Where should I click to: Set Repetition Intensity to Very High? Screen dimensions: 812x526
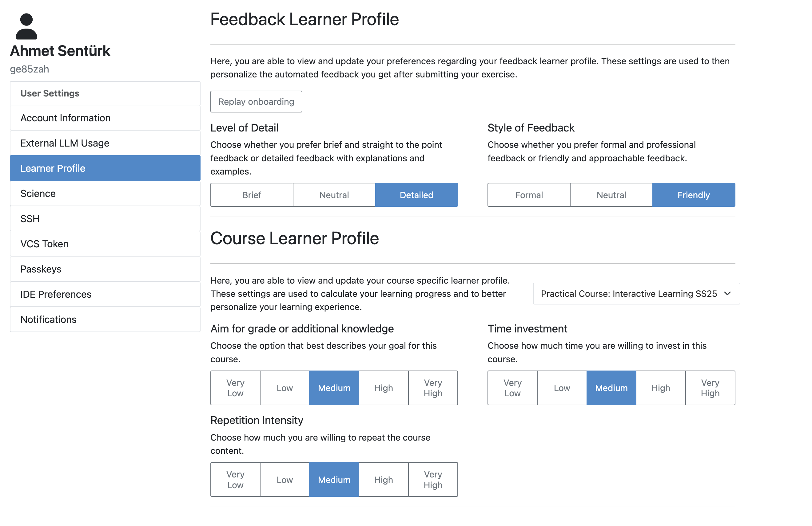[433, 480]
